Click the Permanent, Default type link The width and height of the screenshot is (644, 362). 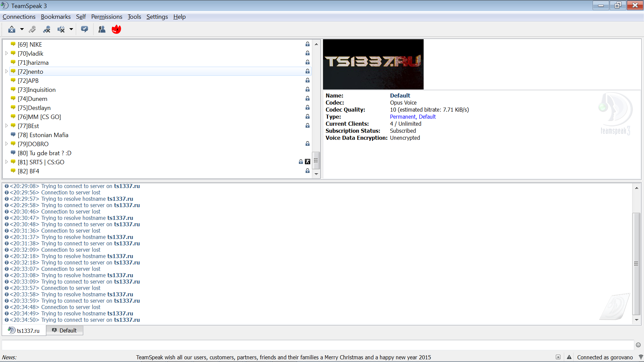coord(413,117)
